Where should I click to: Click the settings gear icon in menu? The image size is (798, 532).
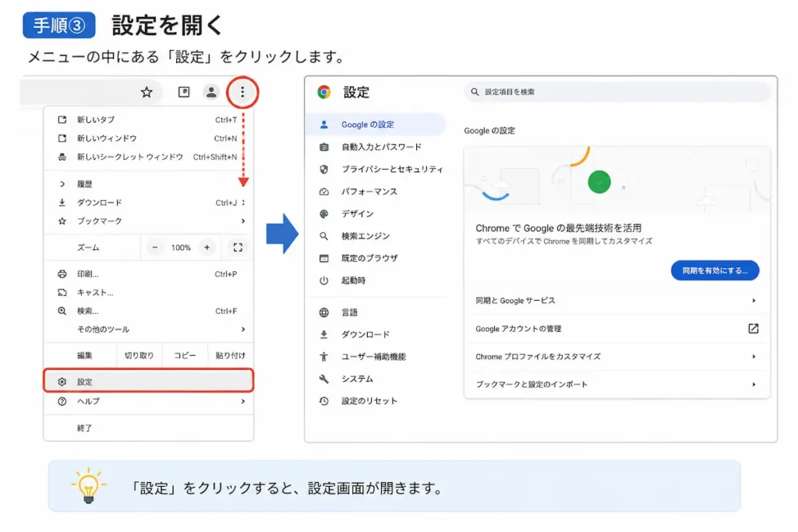[x=62, y=382]
